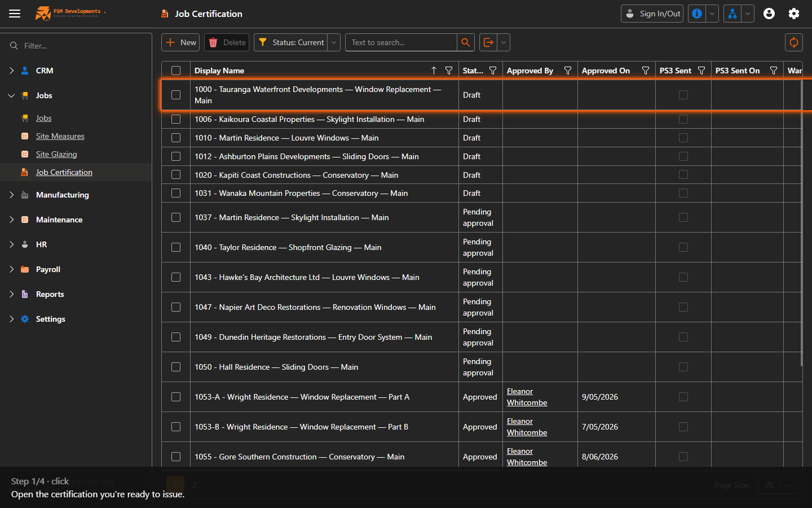Tick checkbox for 1006 Kaikoura Coastal Properties

tap(176, 119)
